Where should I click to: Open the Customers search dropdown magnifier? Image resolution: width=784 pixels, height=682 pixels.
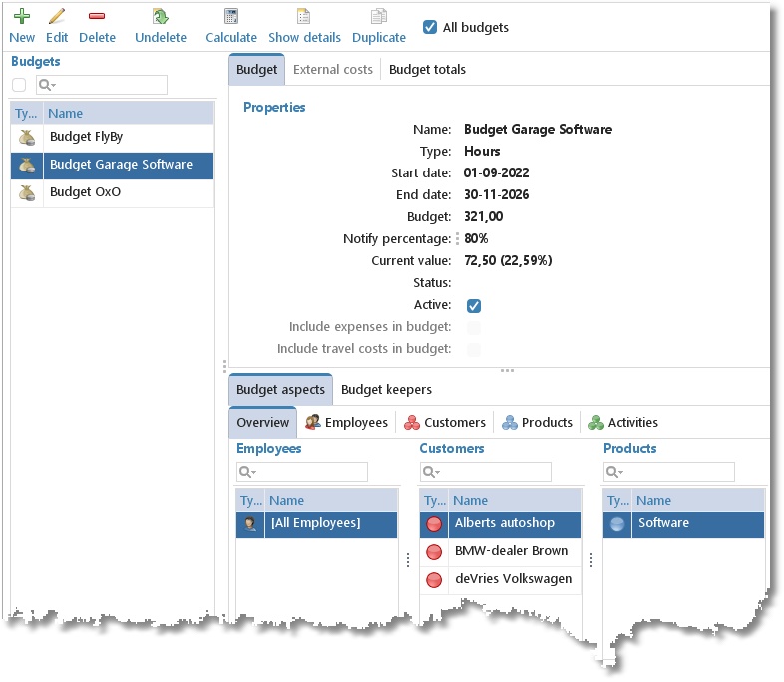pos(431,472)
